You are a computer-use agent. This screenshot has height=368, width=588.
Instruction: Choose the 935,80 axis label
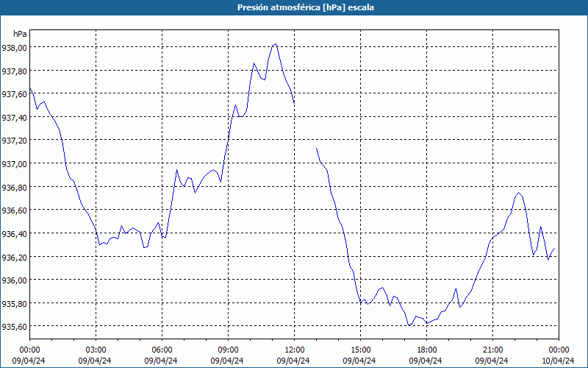[x=14, y=303]
